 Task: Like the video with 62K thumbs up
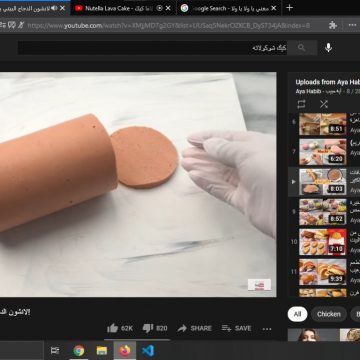(x=120, y=328)
